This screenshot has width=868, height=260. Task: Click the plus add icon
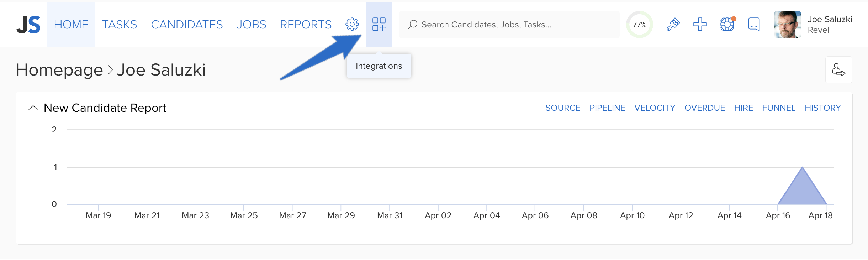pyautogui.click(x=700, y=24)
